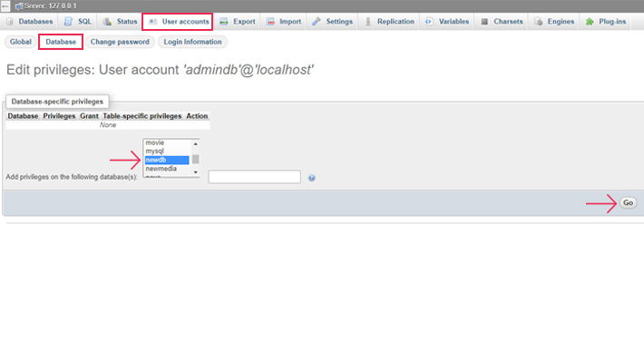Open the Engines tab
Screen dimensions: 644x343
coord(554,22)
